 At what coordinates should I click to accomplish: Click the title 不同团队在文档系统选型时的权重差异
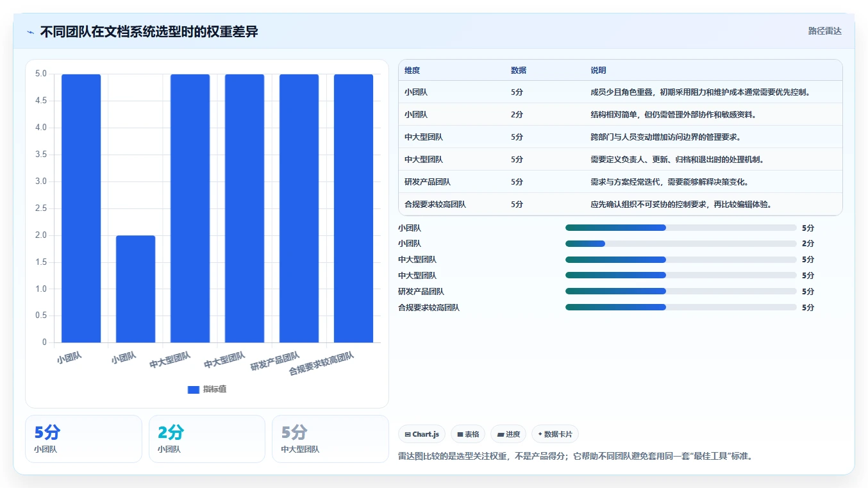click(149, 31)
